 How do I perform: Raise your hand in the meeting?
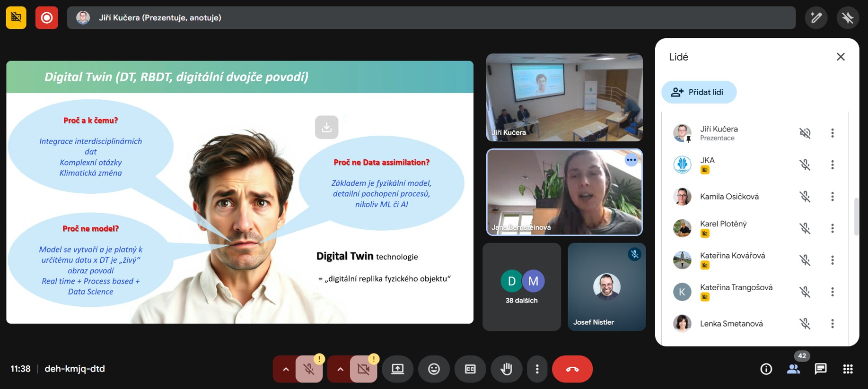[x=506, y=369]
